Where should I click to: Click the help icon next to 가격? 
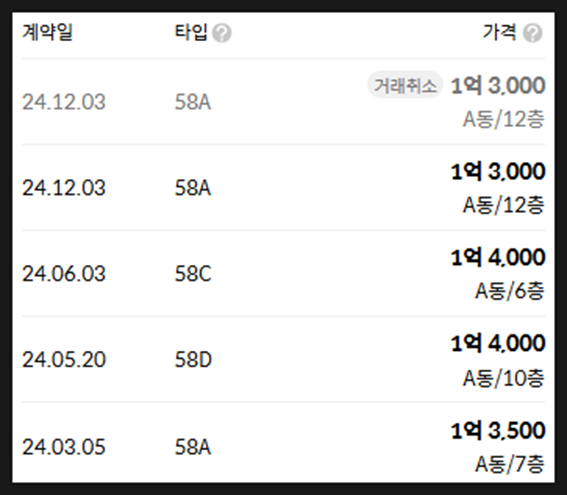tap(533, 33)
